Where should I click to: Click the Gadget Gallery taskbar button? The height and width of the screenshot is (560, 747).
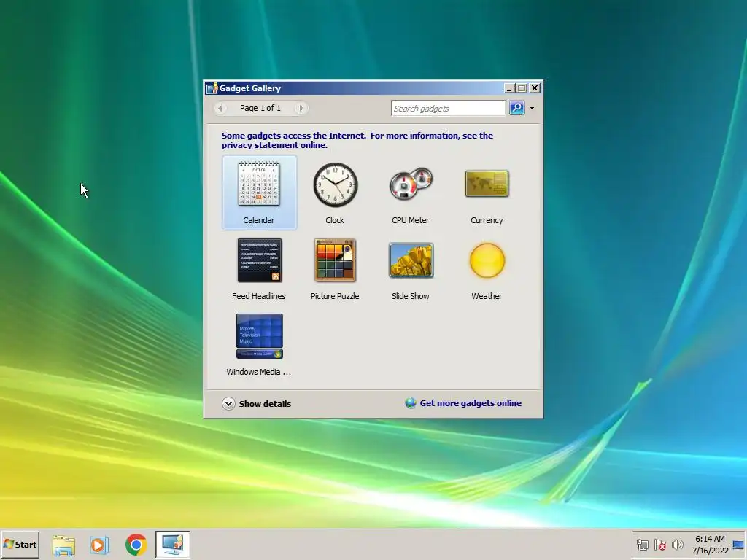pyautogui.click(x=172, y=544)
